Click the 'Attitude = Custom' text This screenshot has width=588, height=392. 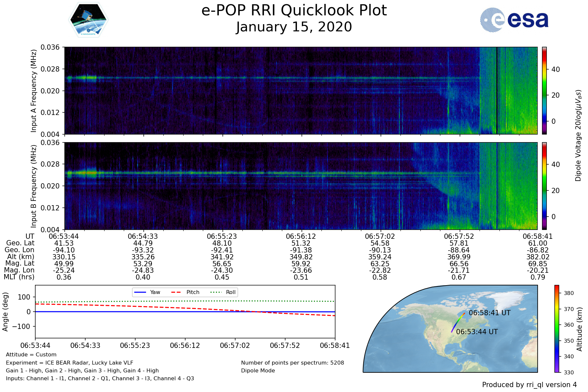[x=31, y=354]
